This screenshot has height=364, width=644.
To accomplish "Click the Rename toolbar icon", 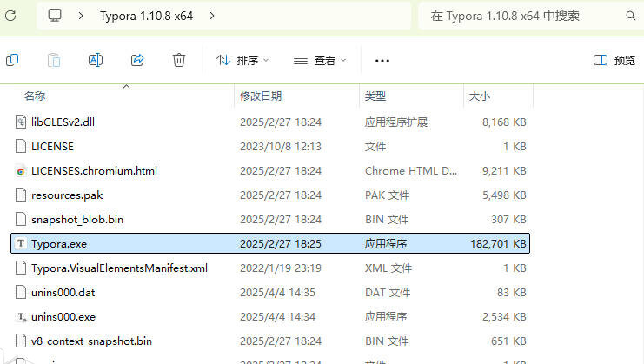I will 96,60.
